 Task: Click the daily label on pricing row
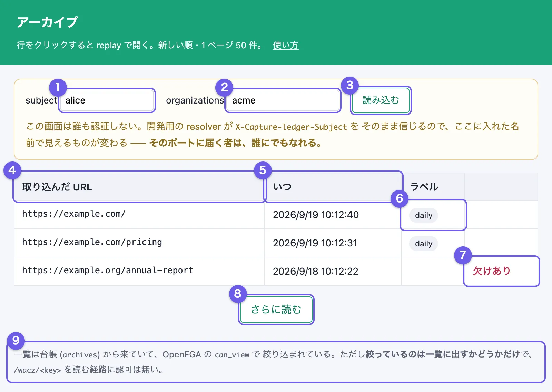424,244
